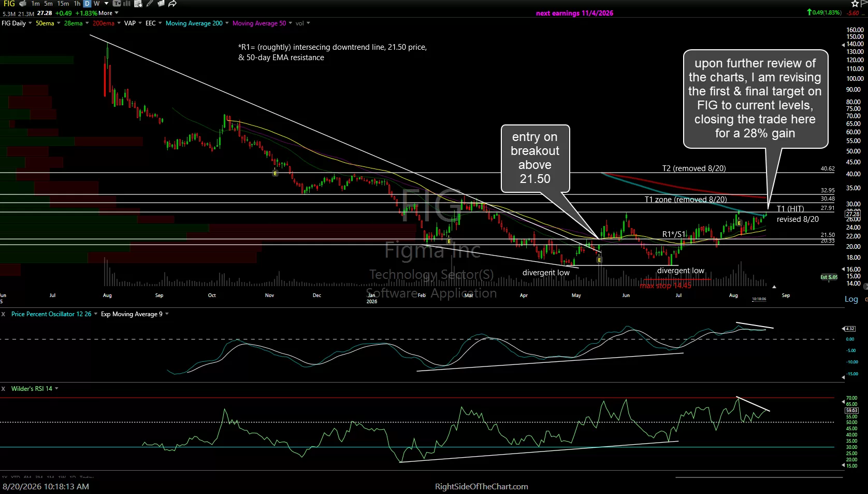This screenshot has width=868, height=494.
Task: Close the Wilder's RSI panel
Action: 3,389
